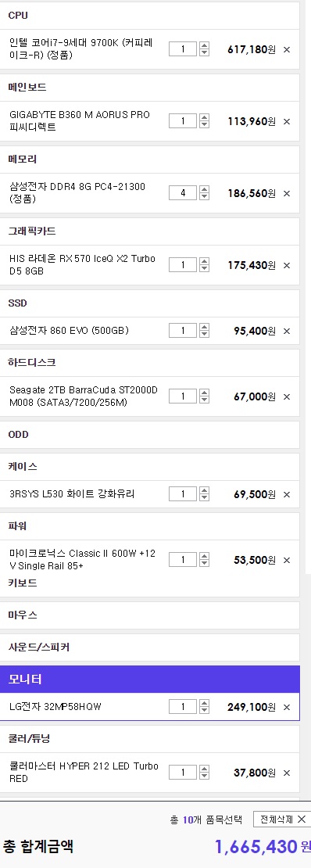
Task: Remove 3RSYS L530 case item
Action: point(287,495)
